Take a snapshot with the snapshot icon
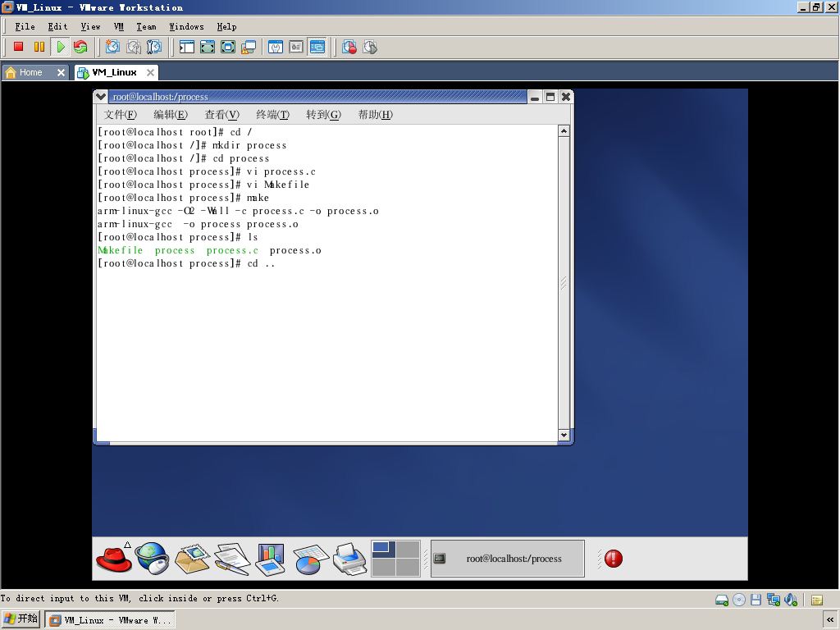Screen dimensions: 840x630 click(112, 47)
